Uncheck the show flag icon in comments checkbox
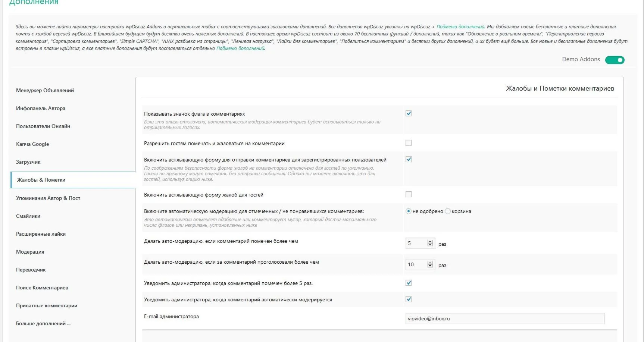Viewport: 644px width, 342px height. (409, 113)
